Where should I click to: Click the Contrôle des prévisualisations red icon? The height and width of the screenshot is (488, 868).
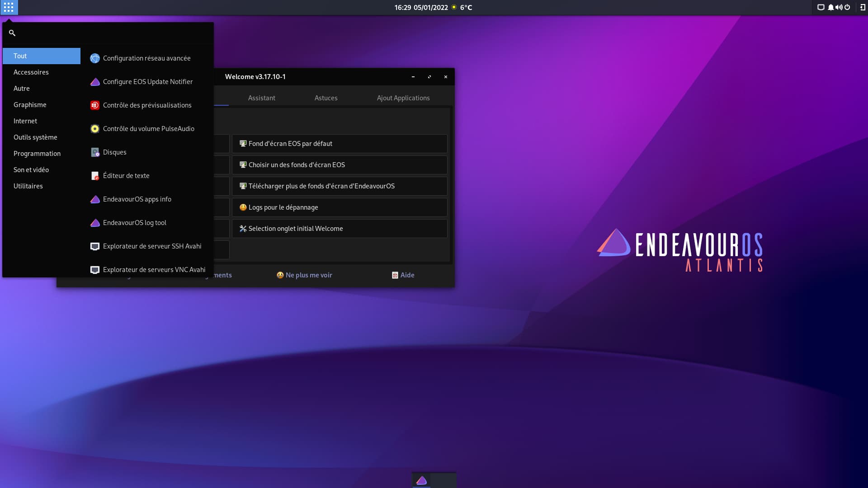[95, 105]
